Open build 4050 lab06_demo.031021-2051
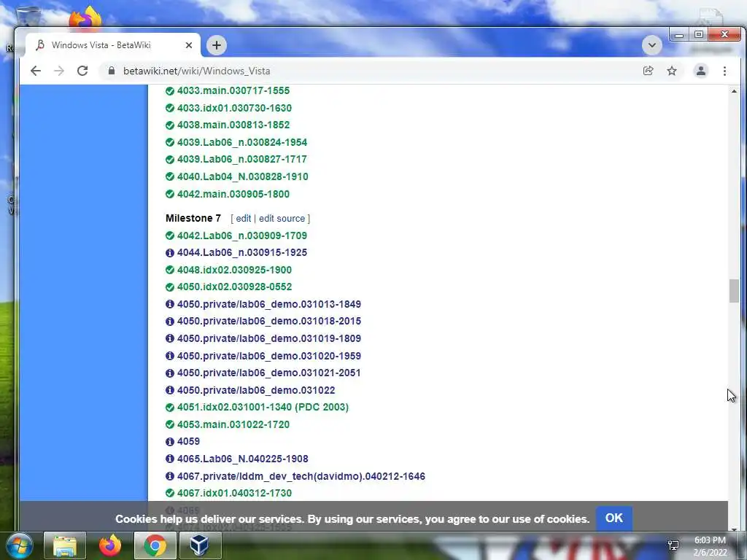Image resolution: width=747 pixels, height=560 pixels. click(269, 373)
